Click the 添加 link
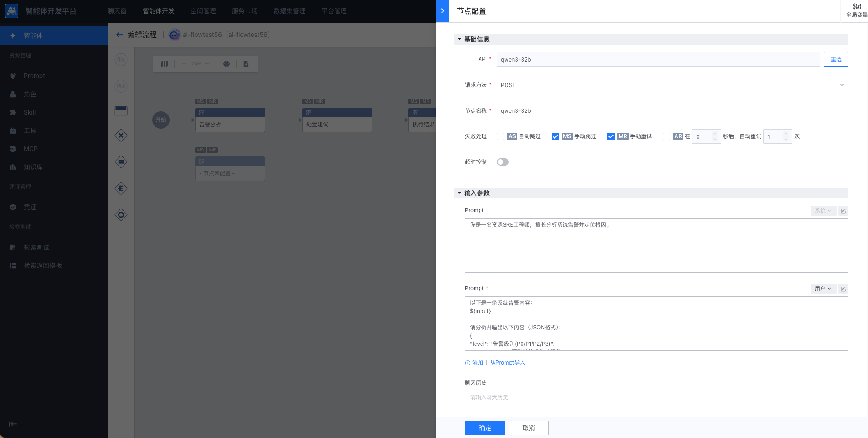The image size is (868, 438). 477,363
